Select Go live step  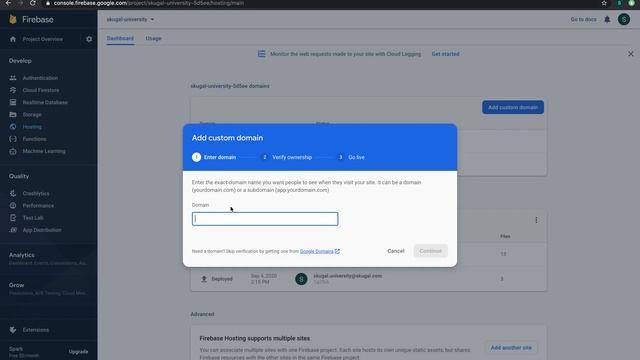click(351, 157)
